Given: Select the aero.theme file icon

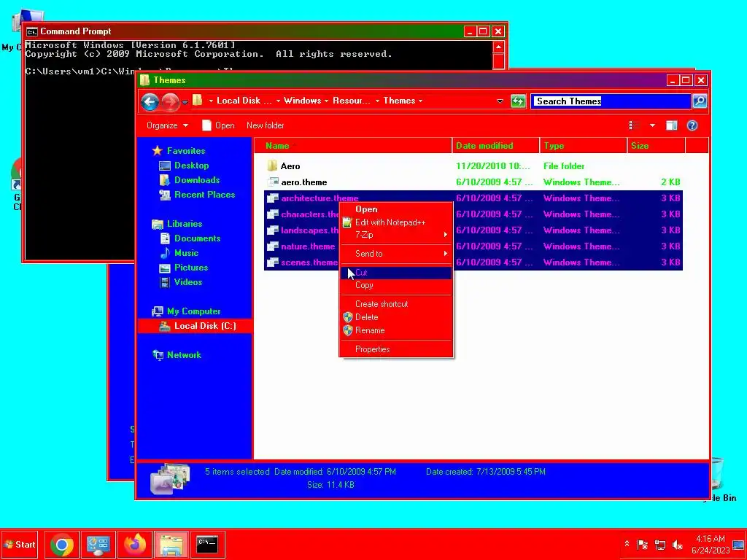Looking at the screenshot, I should (273, 182).
